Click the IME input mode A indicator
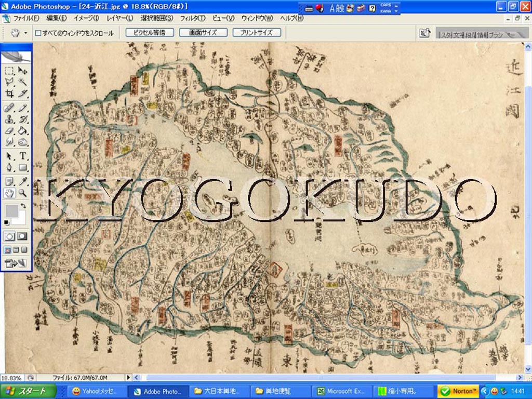 coord(332,8)
